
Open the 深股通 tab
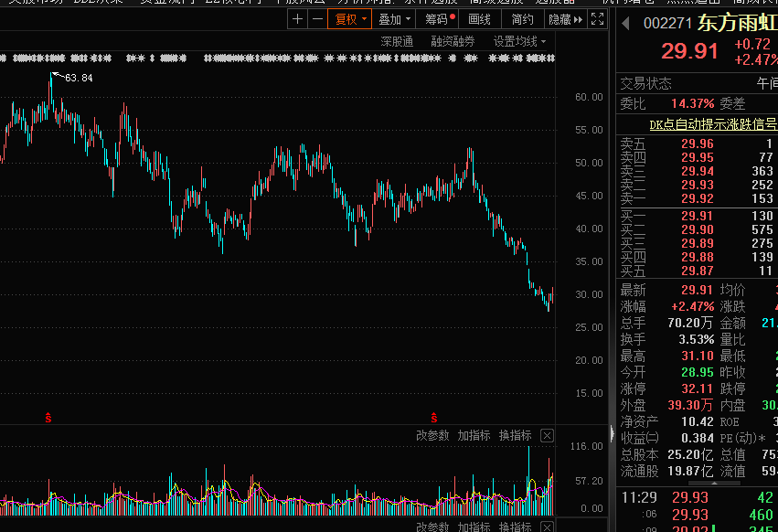397,41
